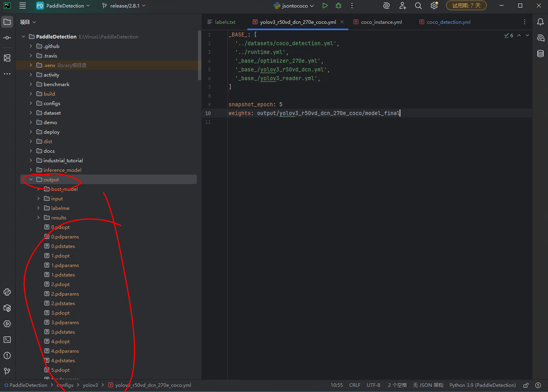This screenshot has height=392, width=548.
Task: Expand the labelme folder
Action: (x=38, y=208)
